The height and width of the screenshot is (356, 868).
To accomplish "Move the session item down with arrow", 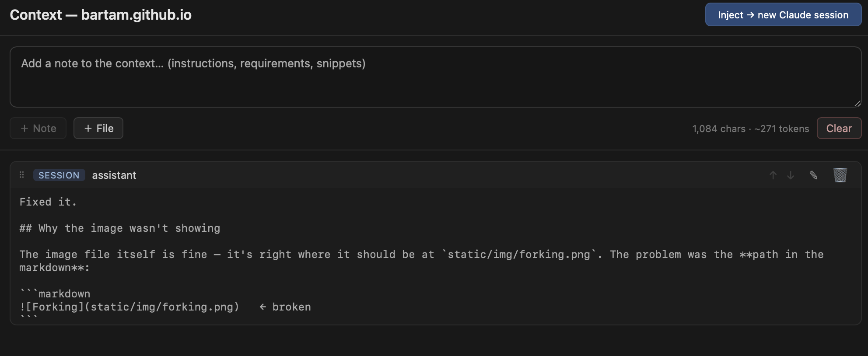I will (x=791, y=175).
